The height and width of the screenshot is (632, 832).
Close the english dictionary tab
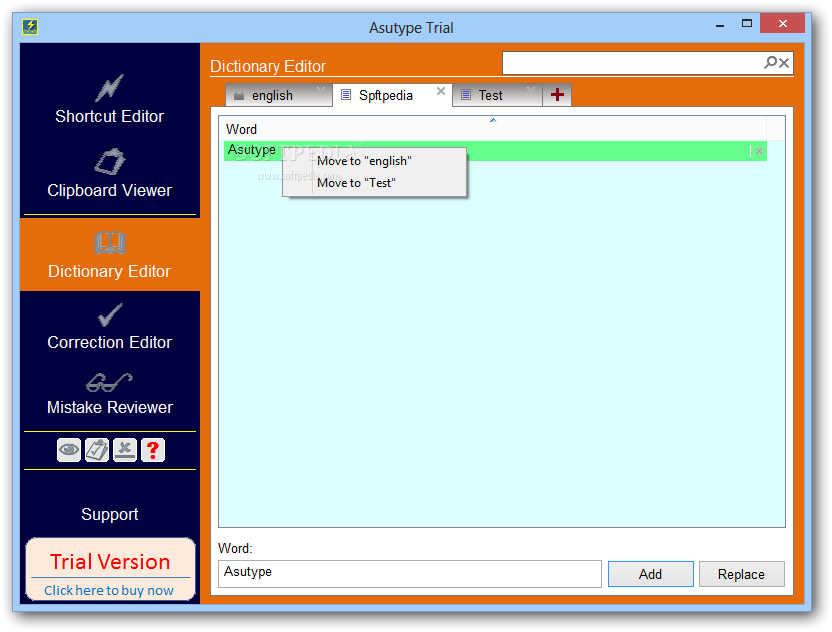click(320, 90)
